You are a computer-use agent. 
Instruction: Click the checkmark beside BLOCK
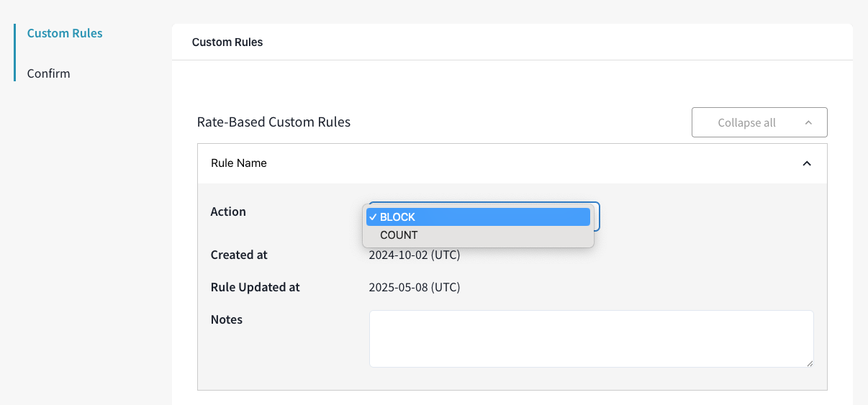point(373,217)
